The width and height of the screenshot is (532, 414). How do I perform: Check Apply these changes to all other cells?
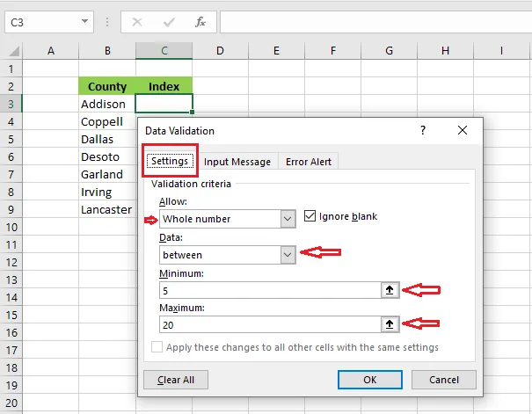[x=157, y=347]
